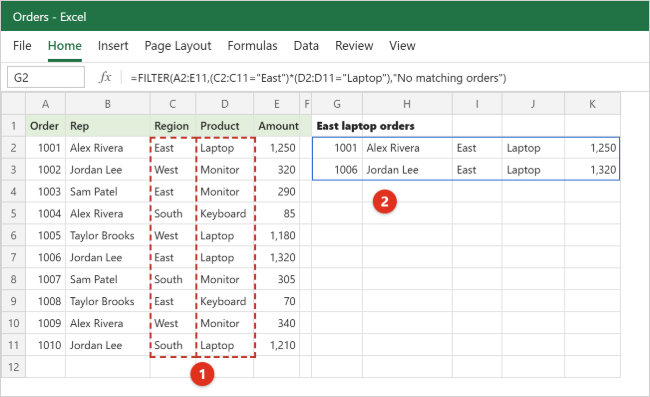Image resolution: width=650 pixels, height=397 pixels.
Task: Select column I header
Action: point(477,104)
